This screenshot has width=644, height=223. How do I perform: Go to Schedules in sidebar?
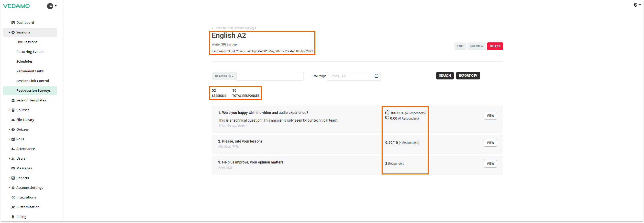point(24,62)
